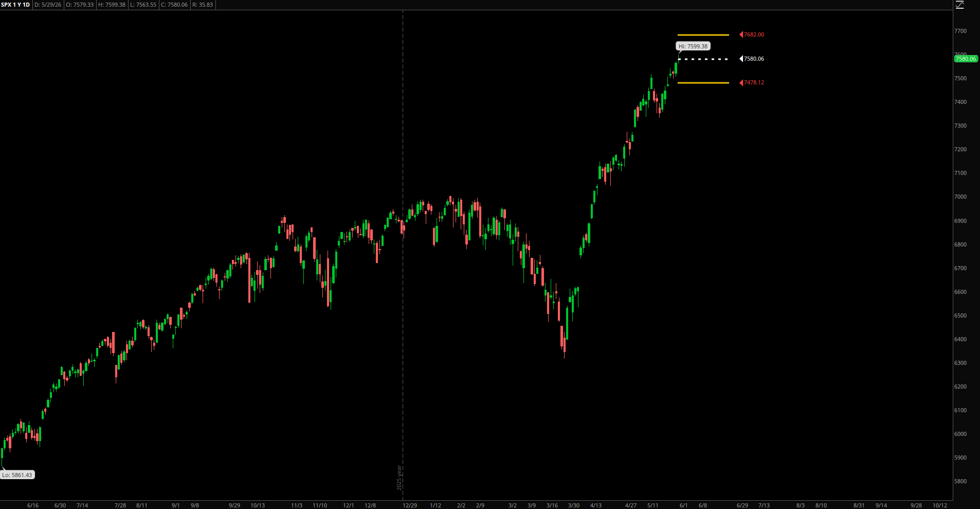Click the price axis settings icon
The image size is (980, 509).
click(x=960, y=5)
